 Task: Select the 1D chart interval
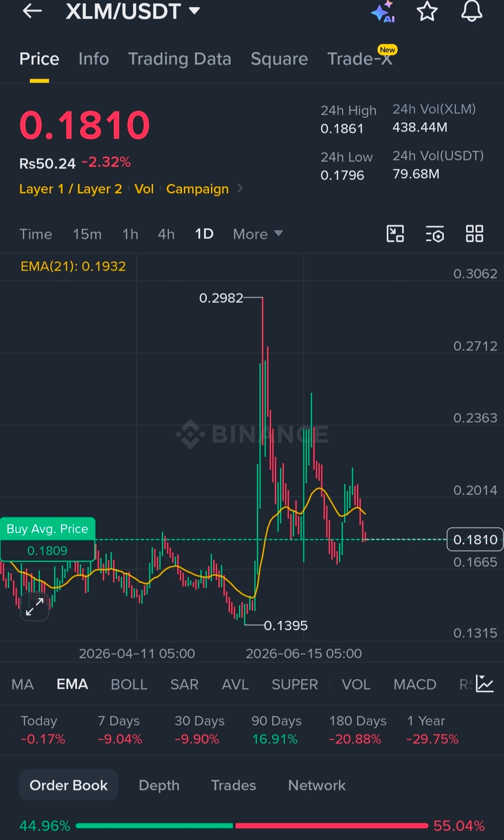pyautogui.click(x=204, y=234)
